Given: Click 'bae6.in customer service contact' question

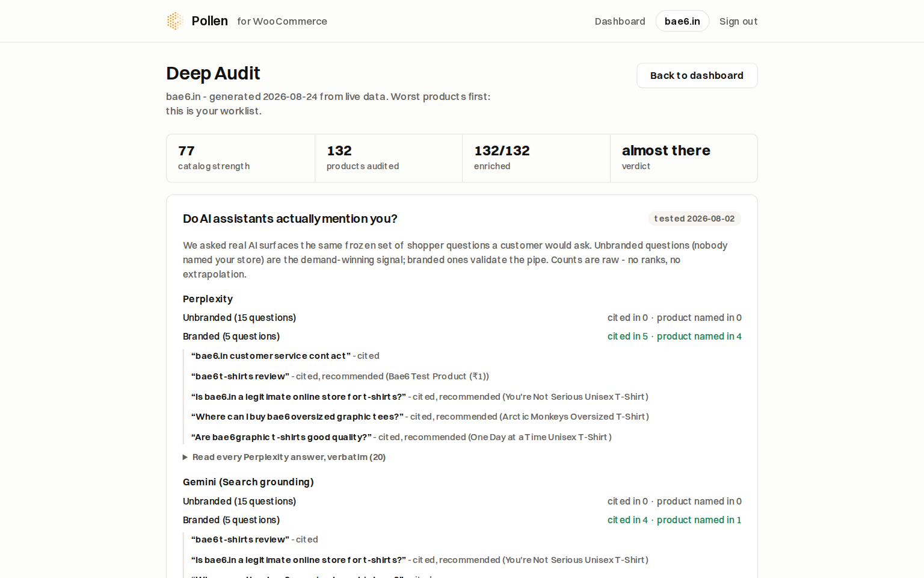Looking at the screenshot, I should pos(271,356).
